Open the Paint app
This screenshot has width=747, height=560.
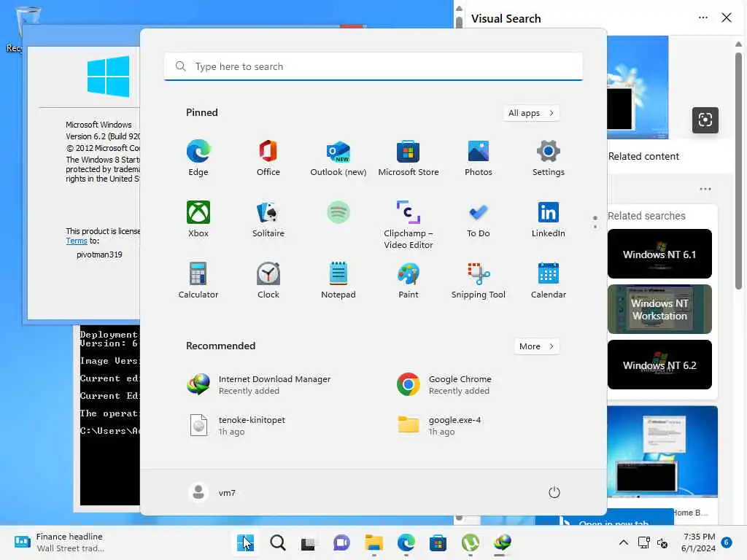coord(409,281)
